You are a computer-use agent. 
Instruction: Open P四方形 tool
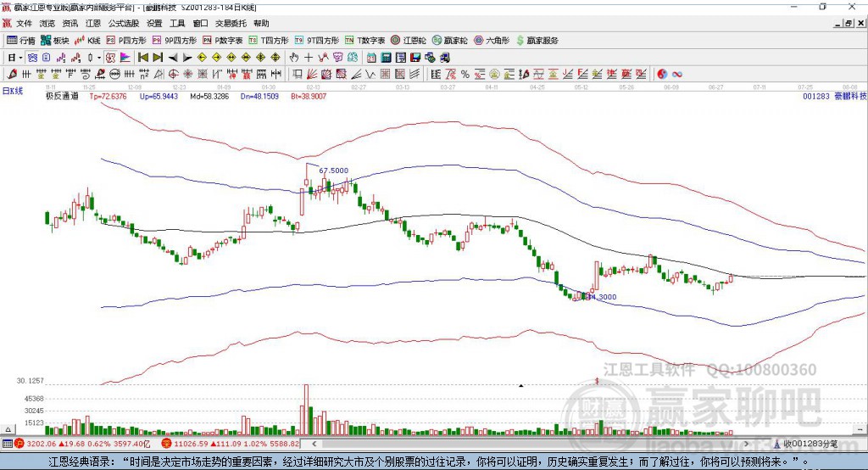(x=126, y=41)
